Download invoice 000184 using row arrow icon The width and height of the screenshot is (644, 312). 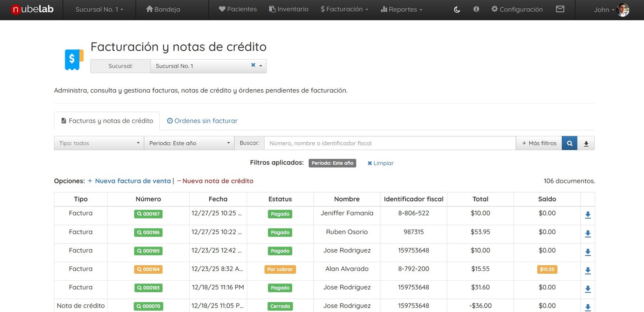coord(588,271)
